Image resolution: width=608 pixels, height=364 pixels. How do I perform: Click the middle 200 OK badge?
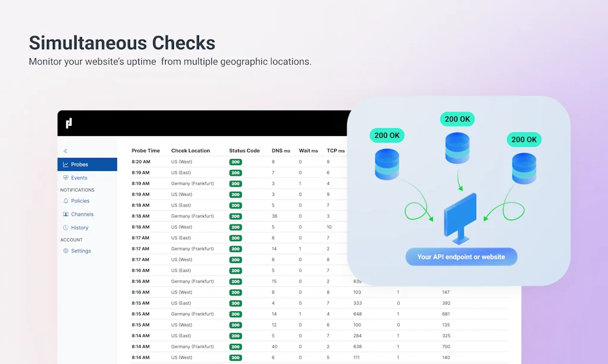coord(457,119)
